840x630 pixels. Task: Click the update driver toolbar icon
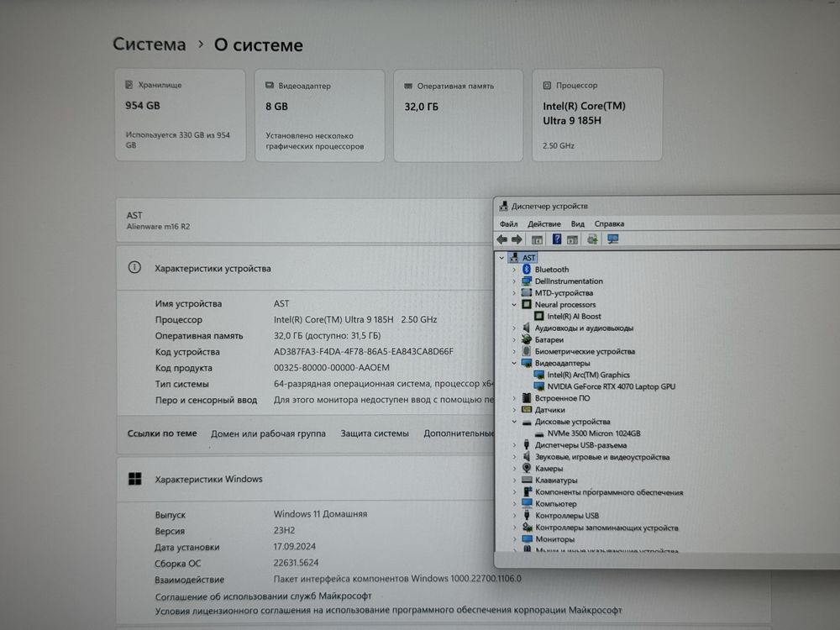point(592,239)
